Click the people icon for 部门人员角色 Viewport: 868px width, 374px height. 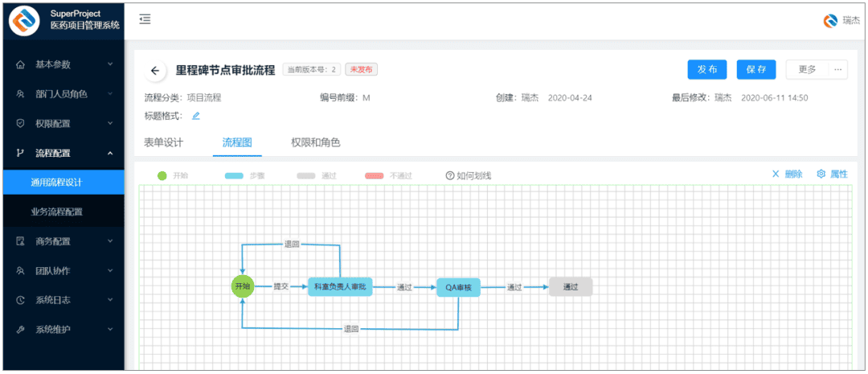[20, 94]
